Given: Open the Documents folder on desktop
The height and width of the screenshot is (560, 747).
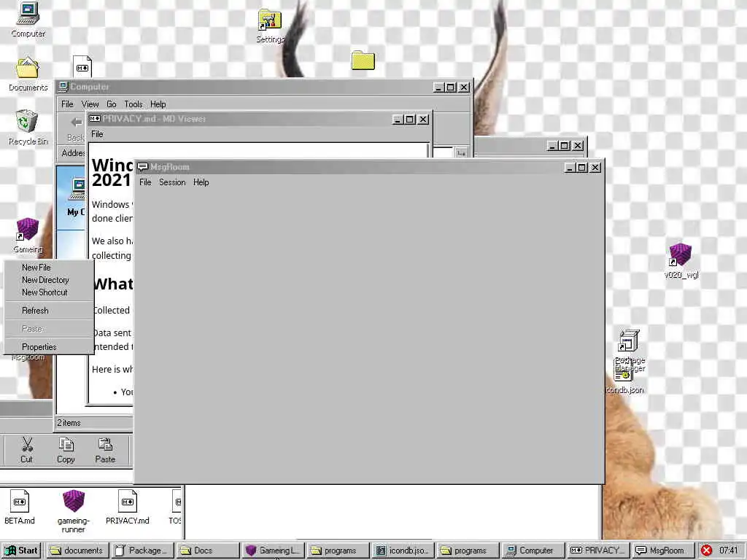Looking at the screenshot, I should coord(28,74).
